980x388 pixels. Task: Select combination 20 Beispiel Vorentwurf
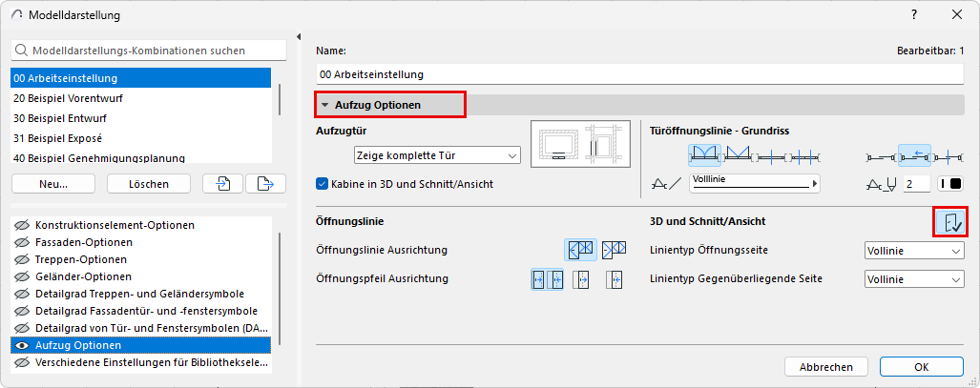coord(141,98)
